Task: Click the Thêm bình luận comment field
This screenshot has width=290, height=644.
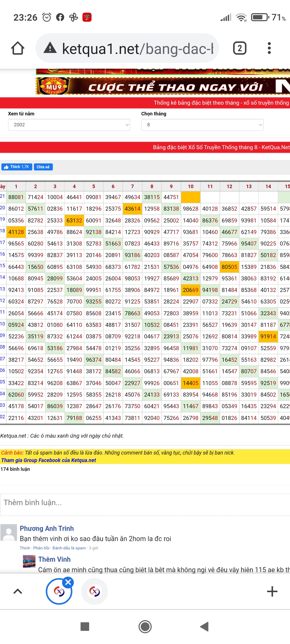Action: [145, 503]
